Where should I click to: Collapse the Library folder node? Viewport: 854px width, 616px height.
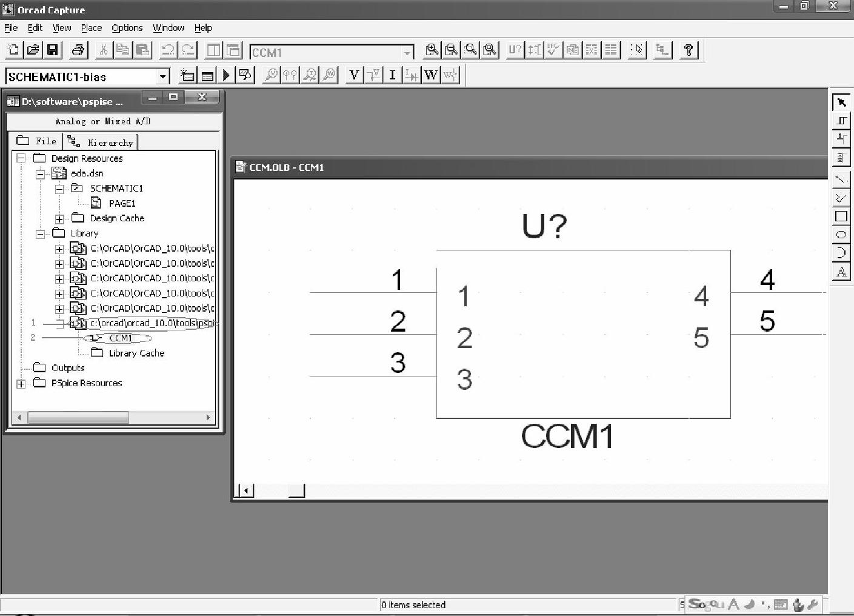coord(40,233)
